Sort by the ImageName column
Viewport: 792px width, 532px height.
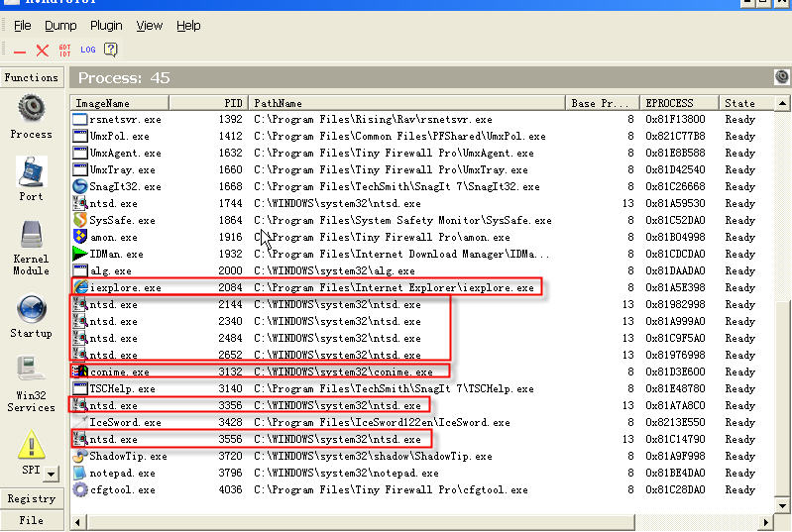click(120, 103)
